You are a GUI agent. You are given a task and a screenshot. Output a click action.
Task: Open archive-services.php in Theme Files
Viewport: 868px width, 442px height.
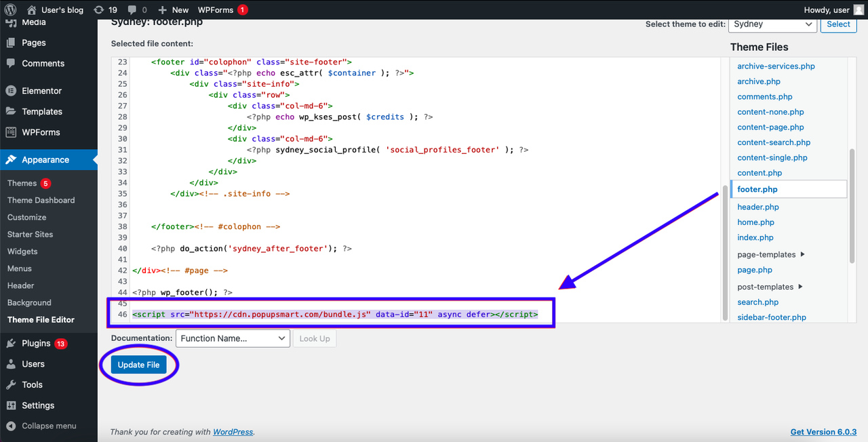(x=776, y=66)
